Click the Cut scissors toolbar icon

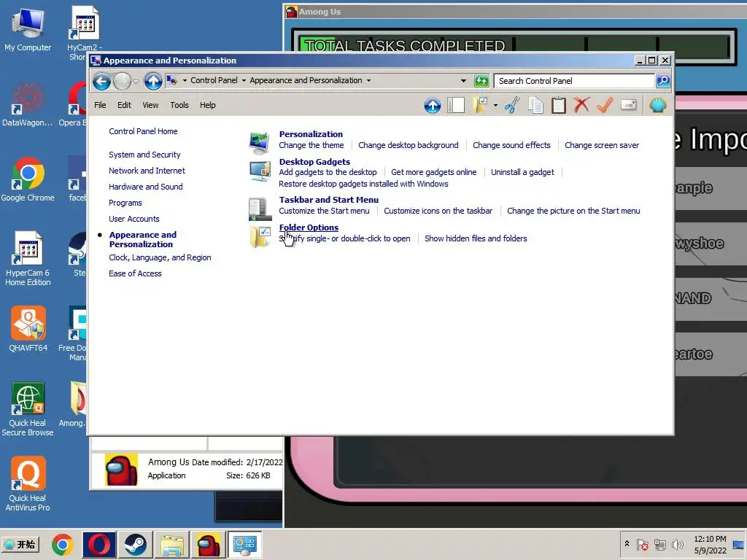click(x=512, y=105)
